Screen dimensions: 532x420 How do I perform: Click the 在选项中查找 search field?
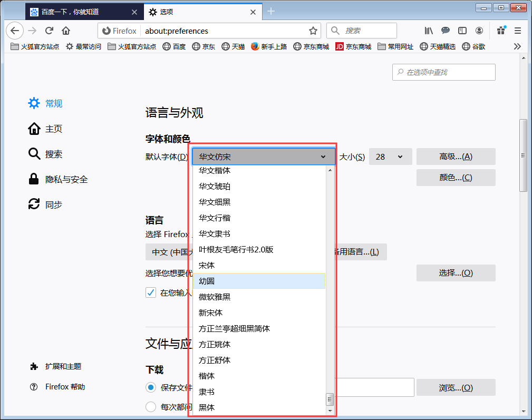(443, 72)
